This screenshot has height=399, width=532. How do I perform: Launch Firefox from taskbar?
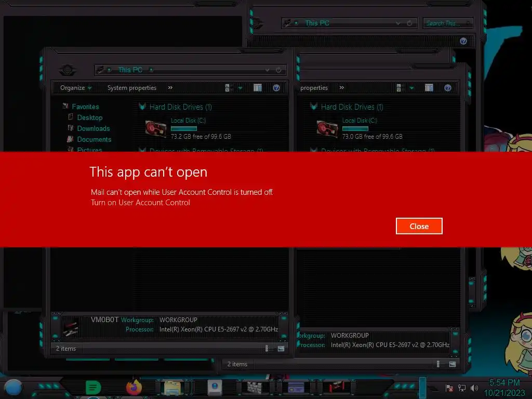pyautogui.click(x=134, y=387)
